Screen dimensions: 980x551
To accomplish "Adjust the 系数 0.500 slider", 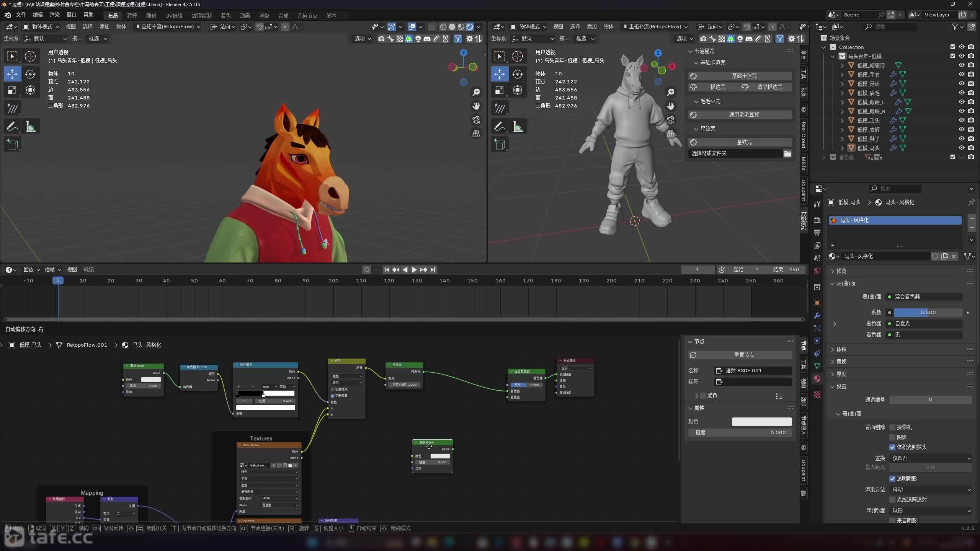I will click(x=928, y=312).
